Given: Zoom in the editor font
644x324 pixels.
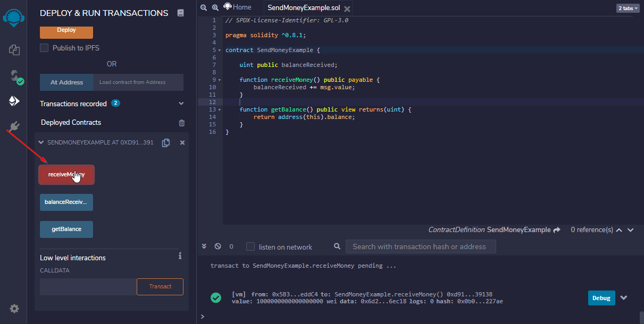Looking at the screenshot, I should pyautogui.click(x=215, y=7).
